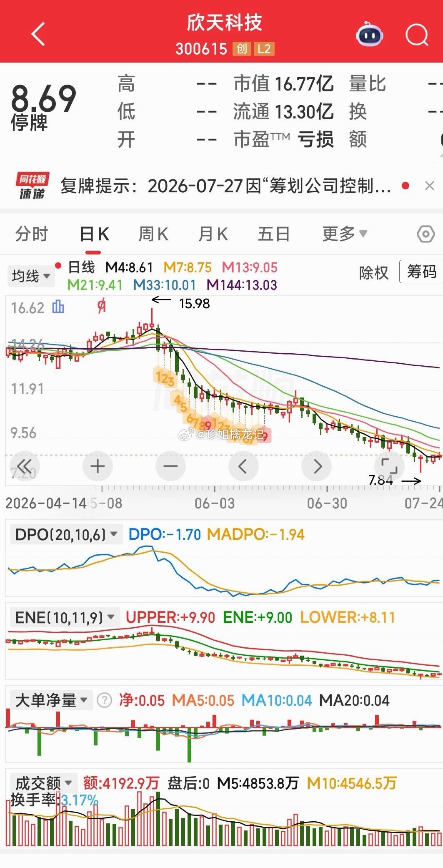Open the robot AI assistant icon

[x=369, y=34]
